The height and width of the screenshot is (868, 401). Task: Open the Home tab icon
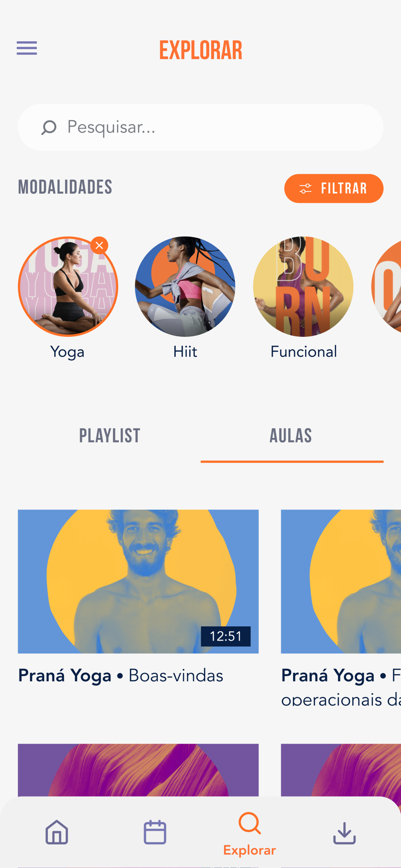point(57,832)
